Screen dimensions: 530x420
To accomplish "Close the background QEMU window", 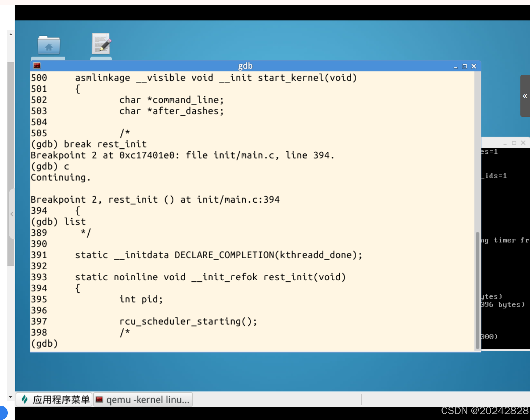I will coord(523,143).
